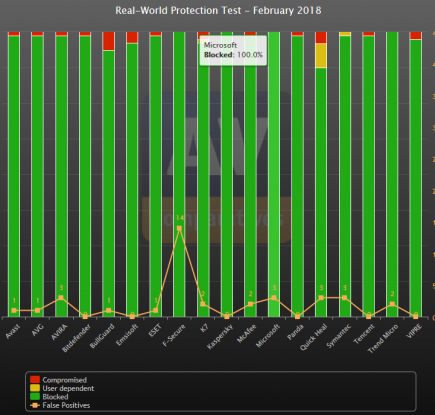
Task: Click the Symantec false positives marker labeled 3
Action: pyautogui.click(x=345, y=298)
